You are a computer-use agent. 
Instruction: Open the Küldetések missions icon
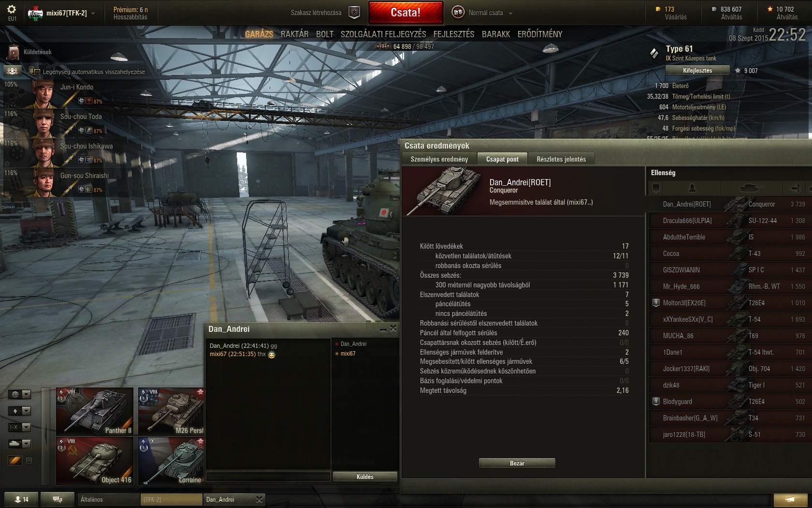(14, 52)
